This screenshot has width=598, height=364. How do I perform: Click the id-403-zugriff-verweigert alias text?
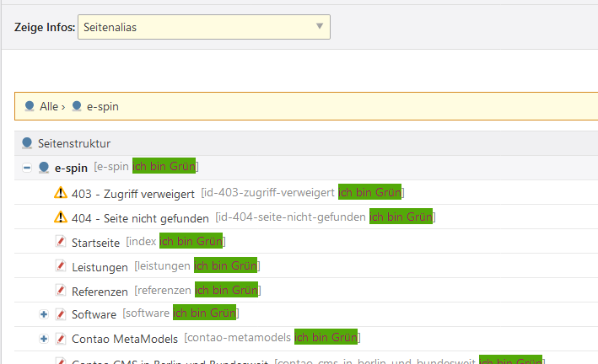[270, 192]
